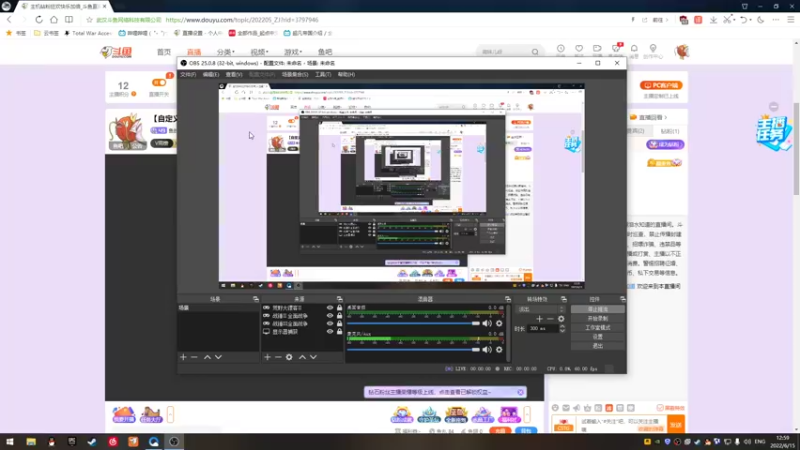Toggle visibility of the first source
Viewport: 800px width, 450px height.
point(330,308)
